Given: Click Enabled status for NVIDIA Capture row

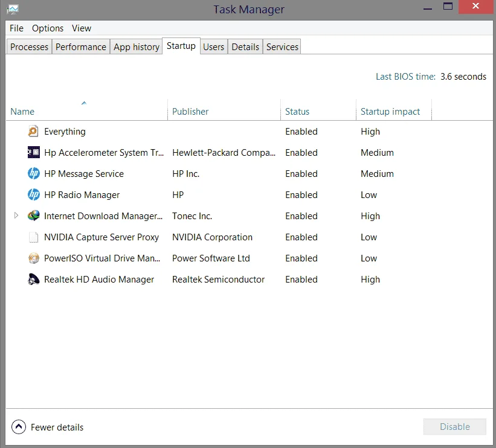Looking at the screenshot, I should click(x=301, y=237).
